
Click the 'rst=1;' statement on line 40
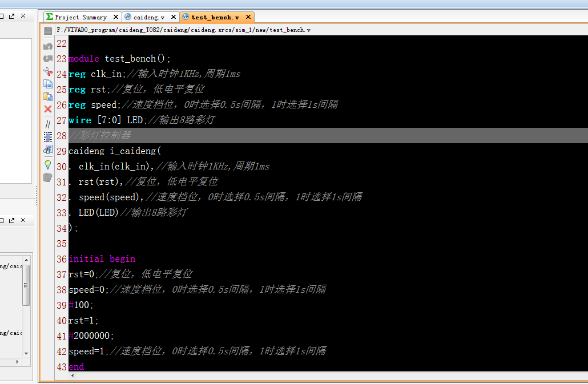tap(83, 320)
